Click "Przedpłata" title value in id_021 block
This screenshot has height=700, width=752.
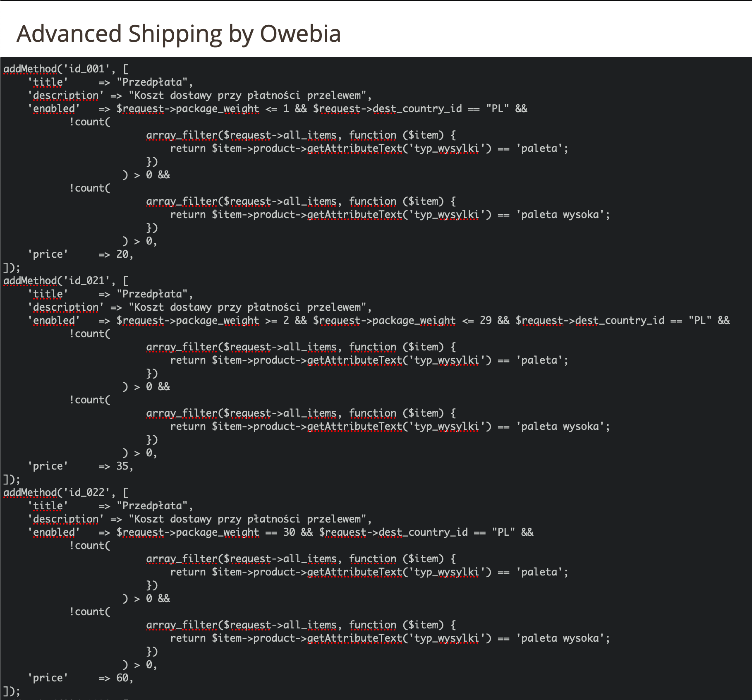(152, 294)
